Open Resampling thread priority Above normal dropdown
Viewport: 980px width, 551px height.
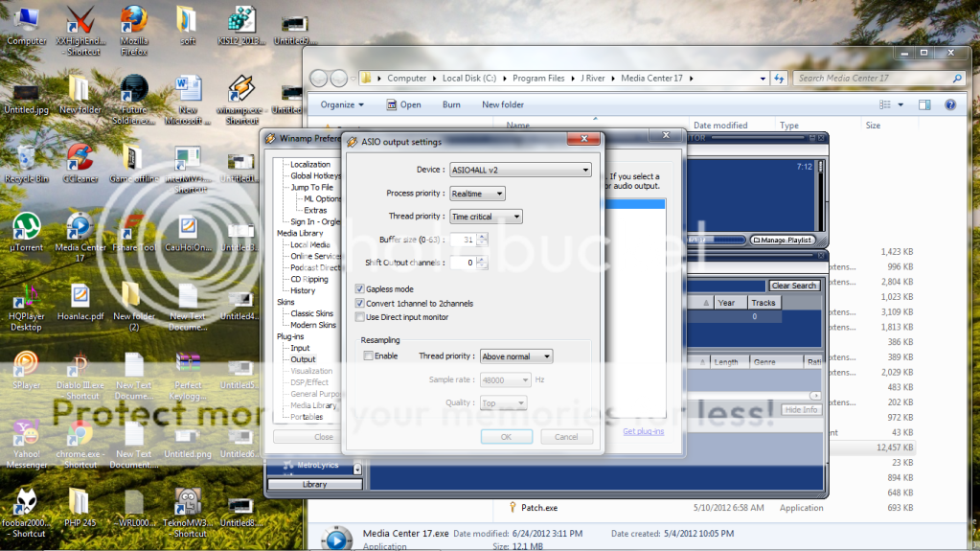515,356
